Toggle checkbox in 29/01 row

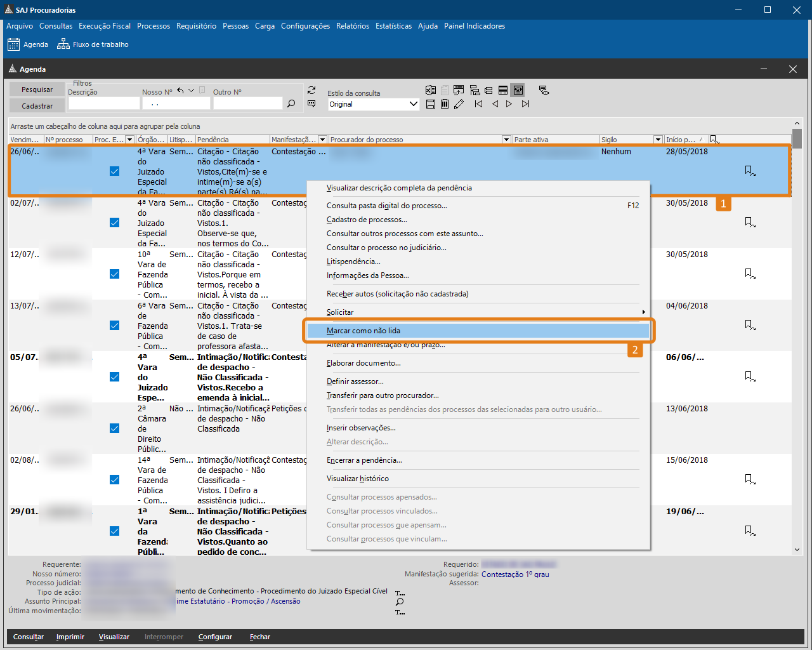click(x=114, y=531)
